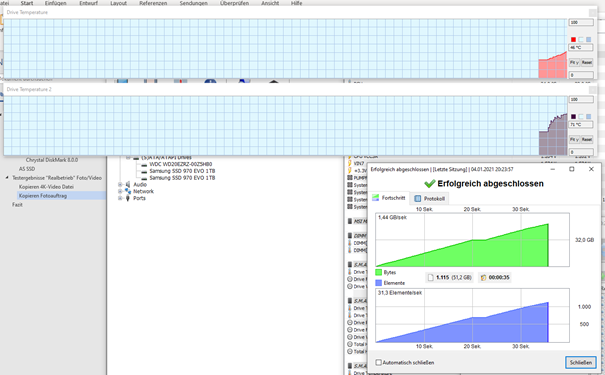Click Fit y in Drive Temperature 2 window

(574, 139)
